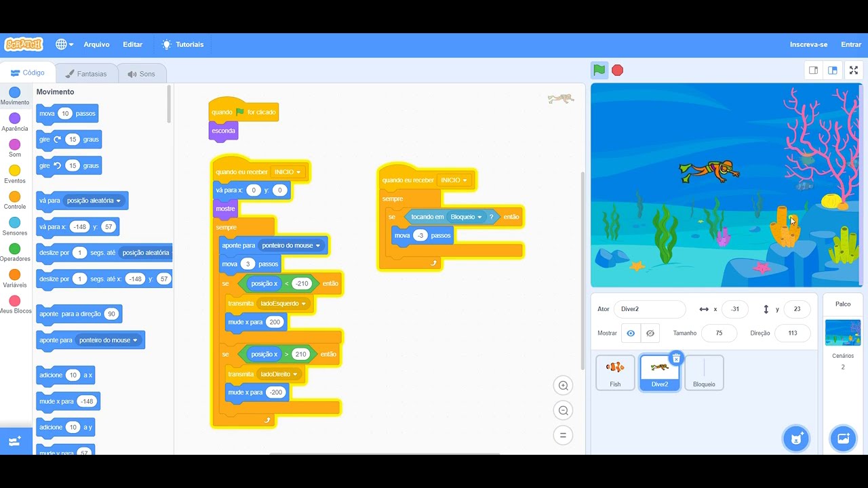Click the choose a backdrop button
The width and height of the screenshot is (868, 488).
[843, 438]
